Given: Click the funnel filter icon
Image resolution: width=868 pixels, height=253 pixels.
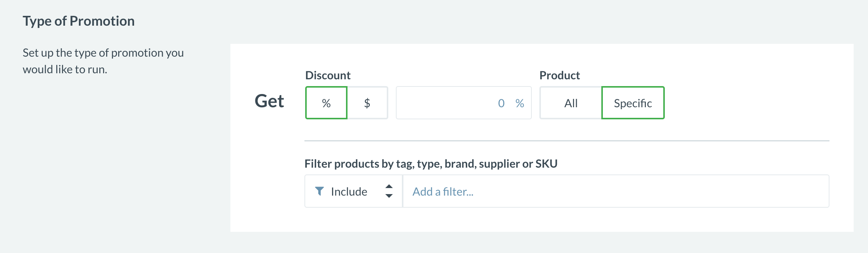Looking at the screenshot, I should pos(319,191).
